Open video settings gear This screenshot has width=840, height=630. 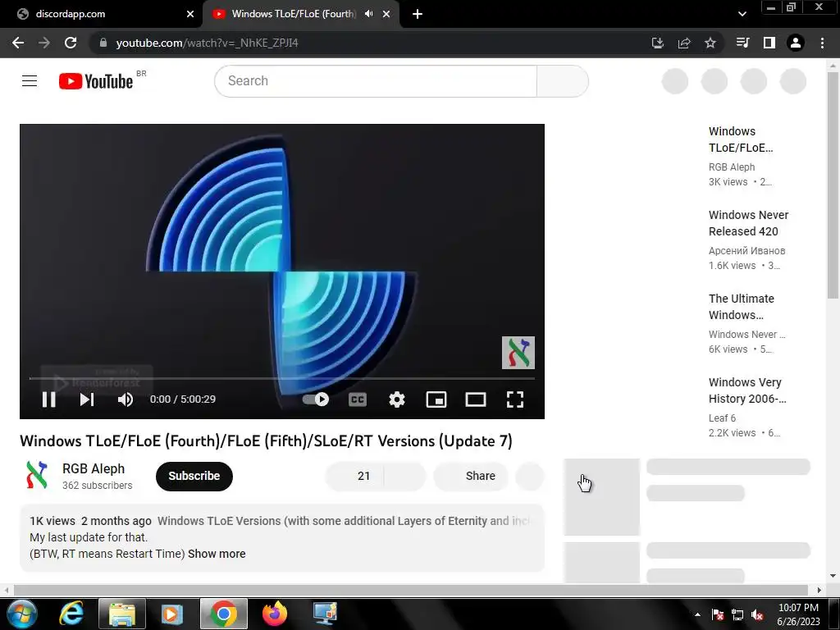(x=397, y=399)
